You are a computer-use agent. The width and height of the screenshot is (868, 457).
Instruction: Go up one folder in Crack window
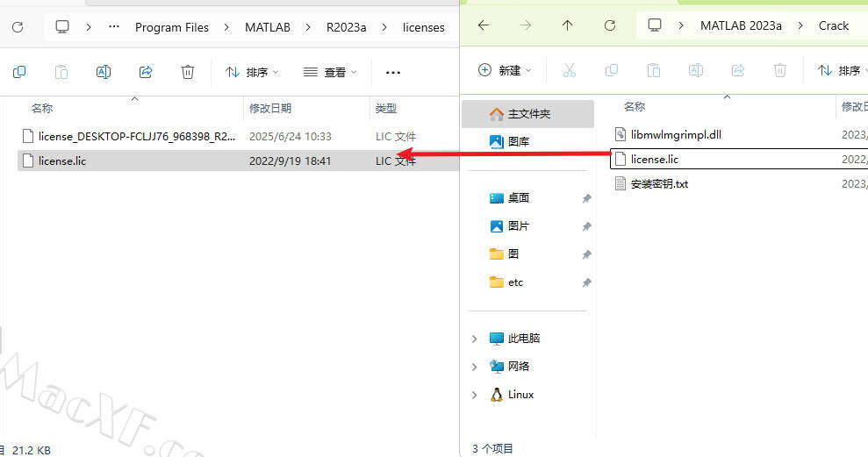[568, 25]
